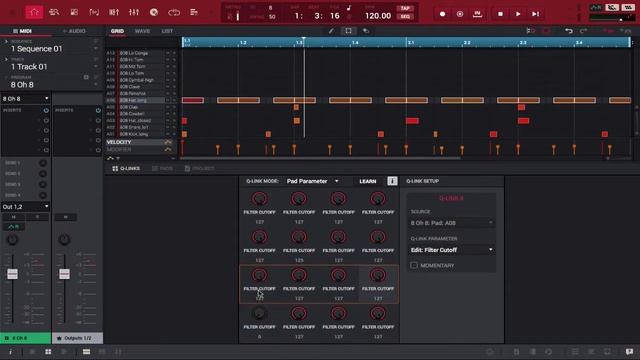Click the first Filter Cutoff knob in top row

coord(260,199)
